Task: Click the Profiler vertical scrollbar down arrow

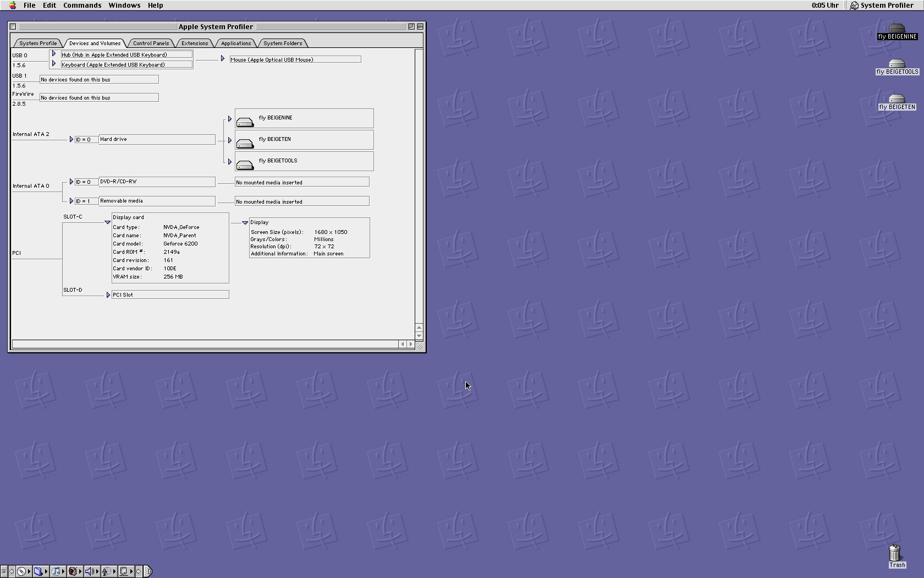Action: coord(419,336)
